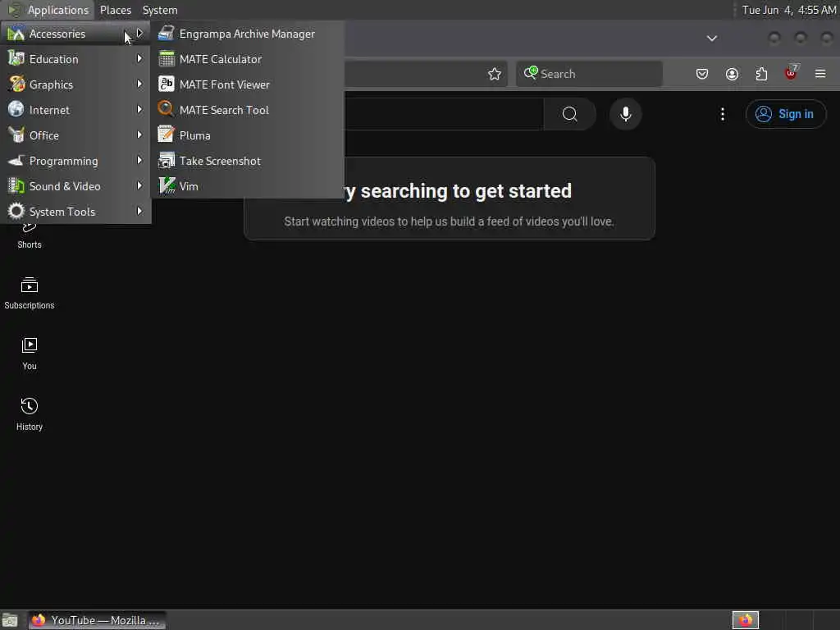Click the show desktop icon in bottom panel
Image resolution: width=840 pixels, height=630 pixels.
(10, 620)
